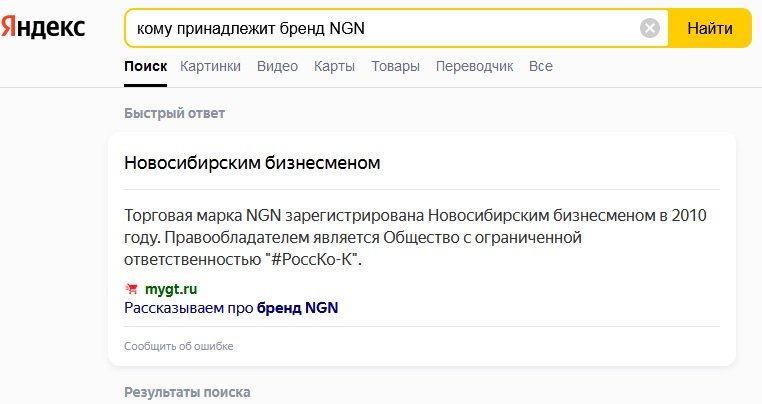This screenshot has width=762, height=404.
Task: Open the Поиск tab
Action: coord(145,66)
